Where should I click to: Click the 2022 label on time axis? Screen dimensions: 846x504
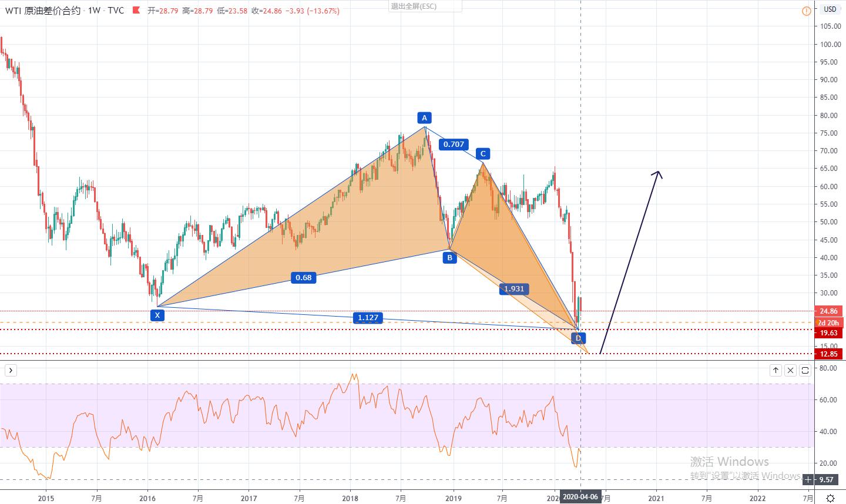[758, 498]
